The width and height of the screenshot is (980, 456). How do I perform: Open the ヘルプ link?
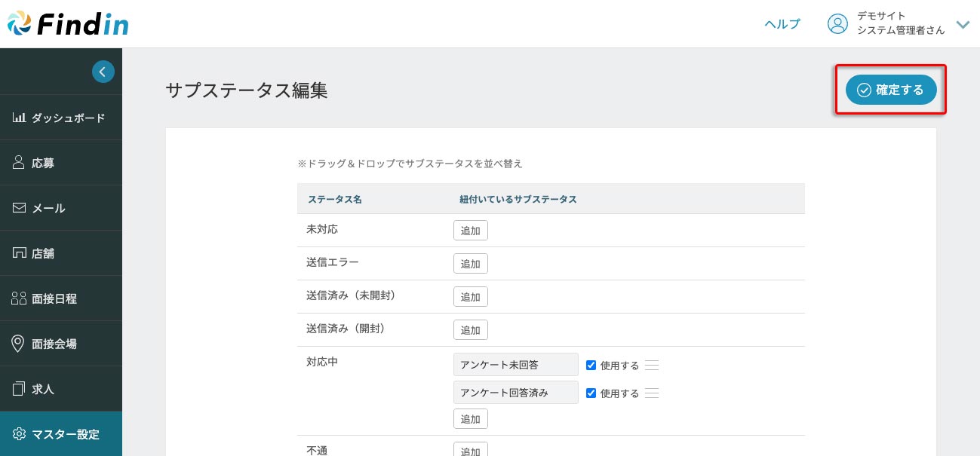(782, 24)
